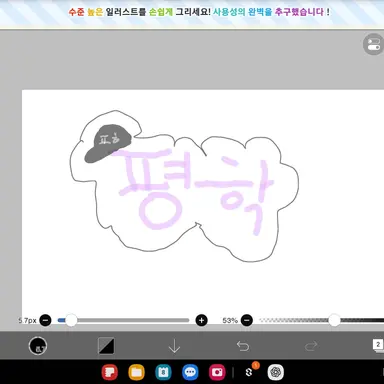Image resolution: width=384 pixels, height=384 pixels.
Task: Undo the last stroke
Action: [x=243, y=346]
